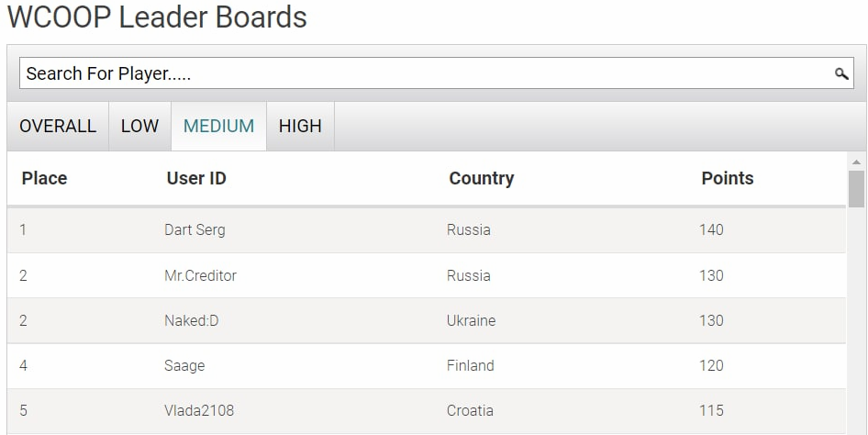Viewport: 868px width, 435px height.
Task: Select the MEDIUM tab
Action: (218, 126)
